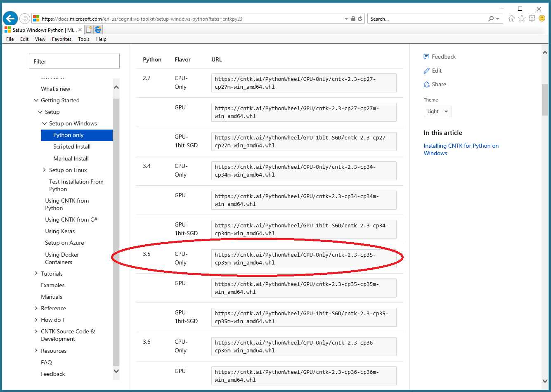Open the View menu
The width and height of the screenshot is (551, 392).
coord(40,39)
